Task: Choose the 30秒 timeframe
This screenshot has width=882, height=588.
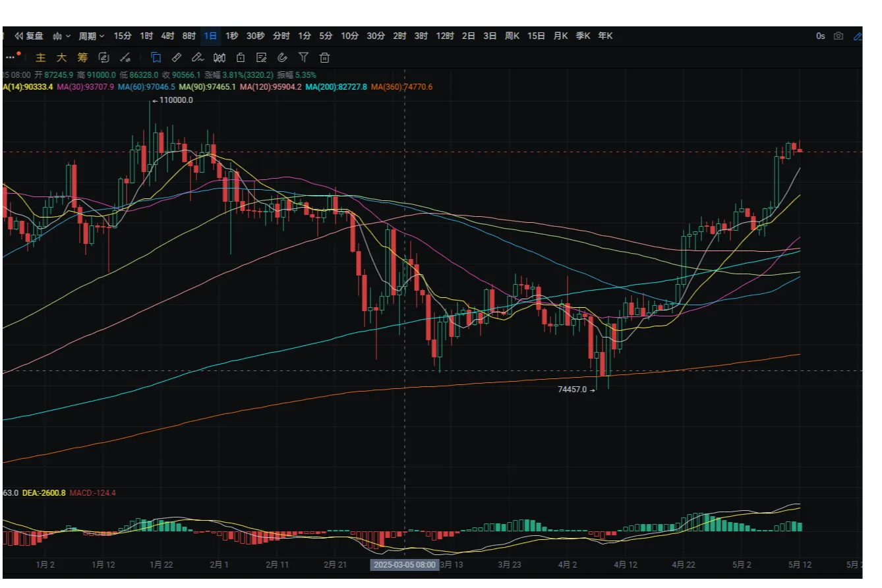Action: tap(256, 36)
